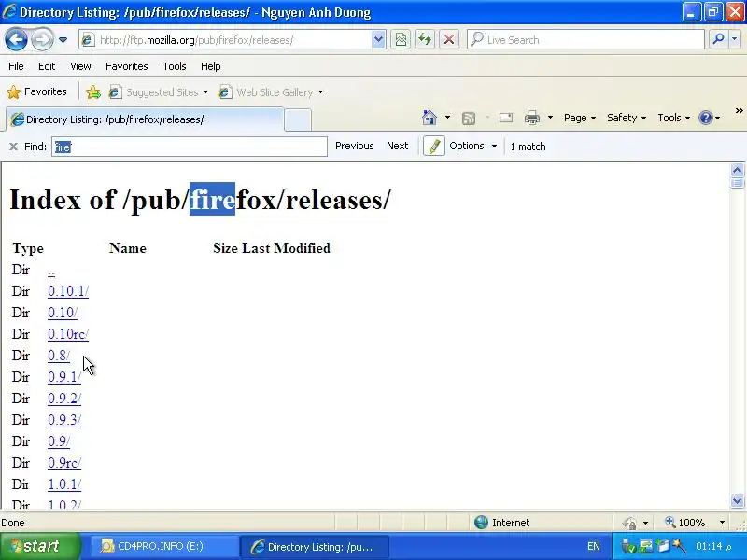Open the Edit menu
Screen dimensions: 747x560
coord(47,66)
